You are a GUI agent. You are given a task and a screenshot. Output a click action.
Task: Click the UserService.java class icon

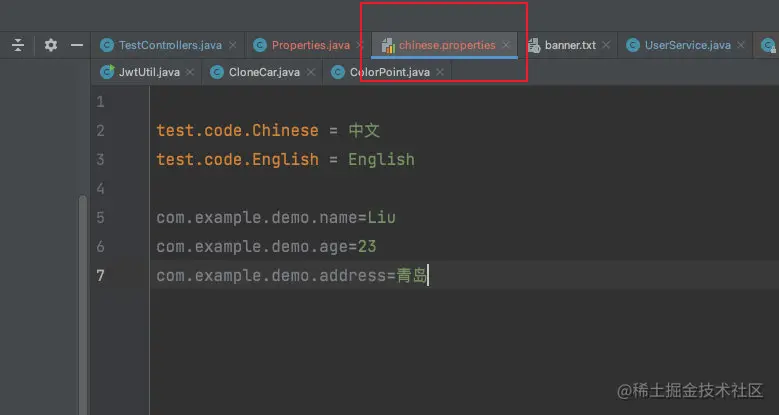pyautogui.click(x=632, y=45)
